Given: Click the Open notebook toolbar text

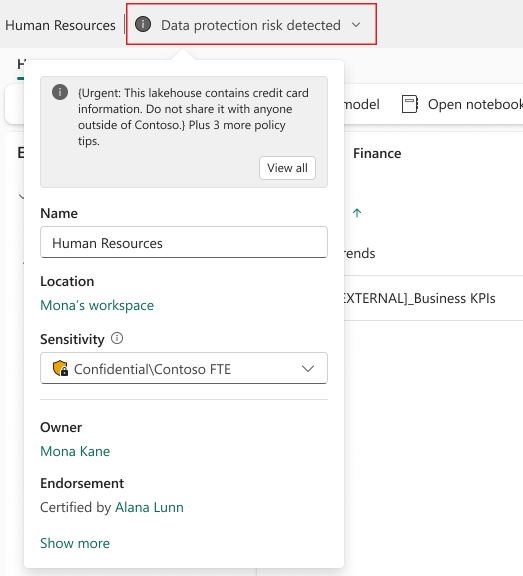Looking at the screenshot, I should point(475,104).
